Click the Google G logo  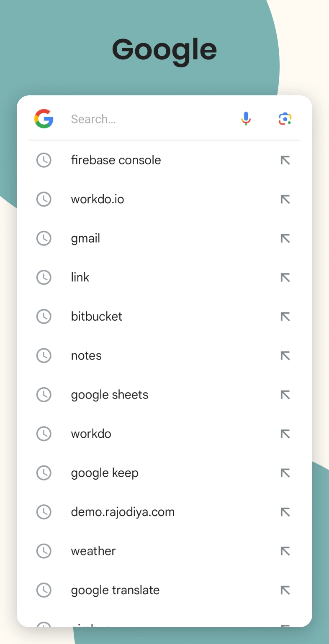click(x=44, y=119)
